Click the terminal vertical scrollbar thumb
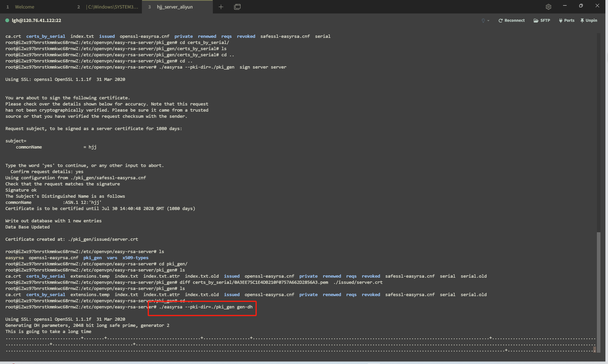 [599, 292]
